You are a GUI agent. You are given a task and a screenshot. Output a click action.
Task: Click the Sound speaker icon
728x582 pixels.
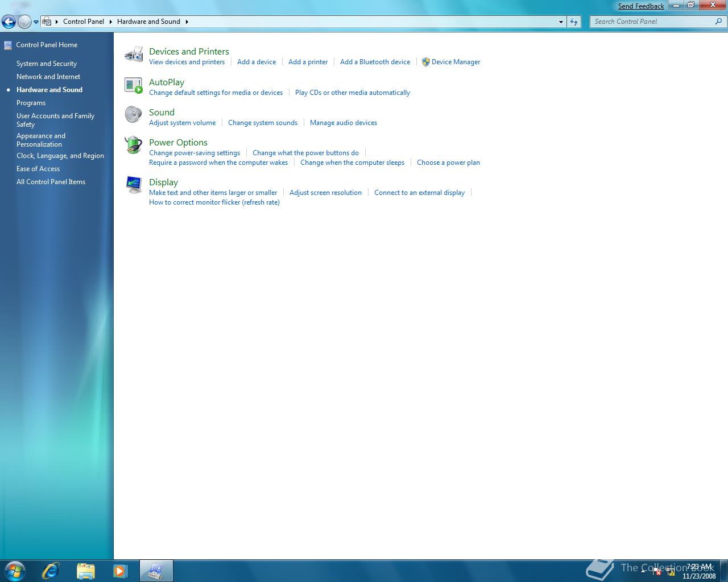pos(134,115)
